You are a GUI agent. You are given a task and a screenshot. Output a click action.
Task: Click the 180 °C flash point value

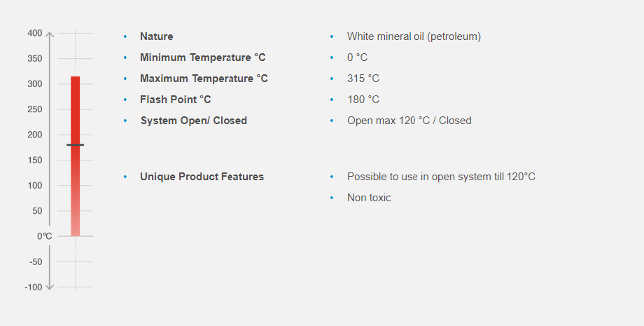363,100
